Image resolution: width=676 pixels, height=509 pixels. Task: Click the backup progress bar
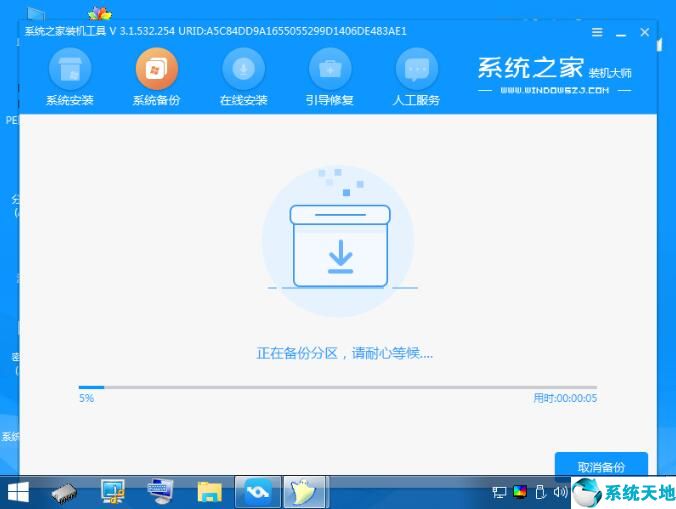(x=338, y=387)
